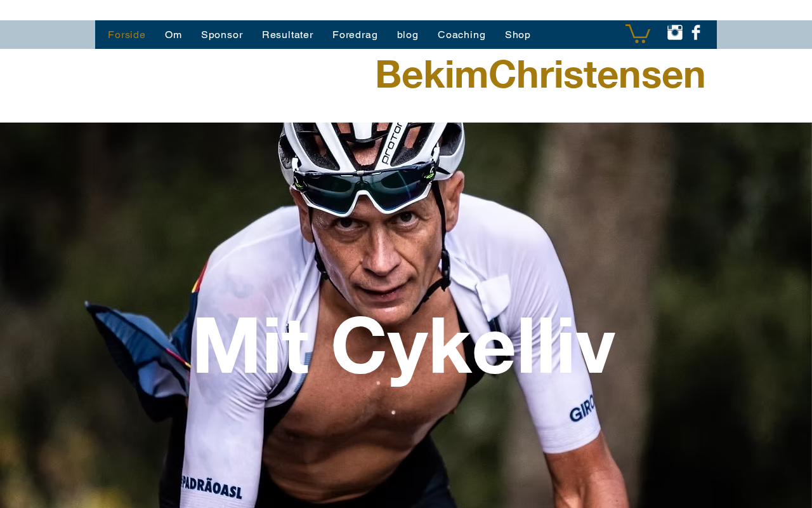Click the Mit Cykelliv hero heading
The height and width of the screenshot is (508, 812).
(x=403, y=346)
